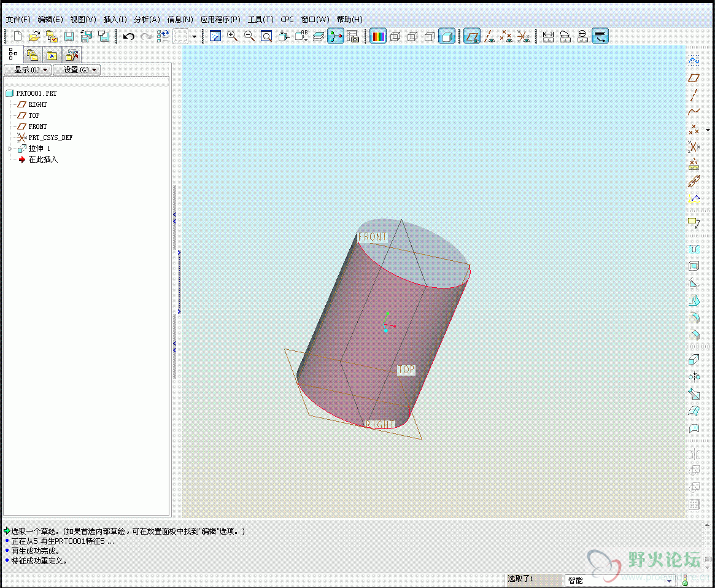Screen dimensions: 715x588
Task: Toggle datum axes visibility
Action: pyautogui.click(x=489, y=36)
